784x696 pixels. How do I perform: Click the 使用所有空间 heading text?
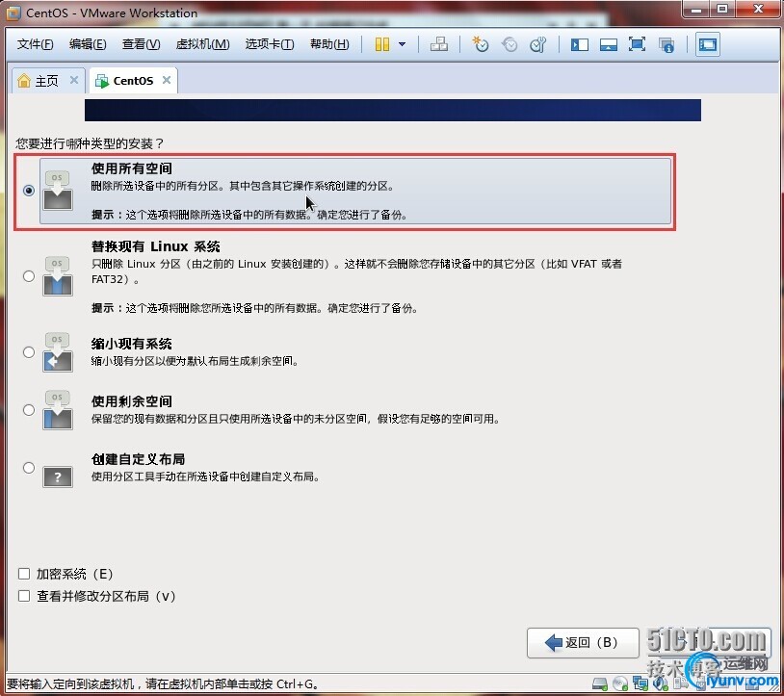click(x=132, y=168)
